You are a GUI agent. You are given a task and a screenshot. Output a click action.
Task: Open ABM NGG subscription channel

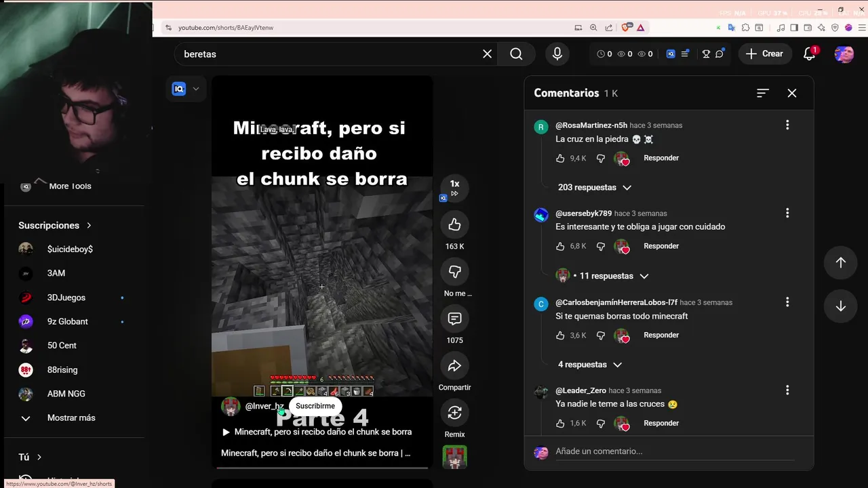tap(66, 394)
